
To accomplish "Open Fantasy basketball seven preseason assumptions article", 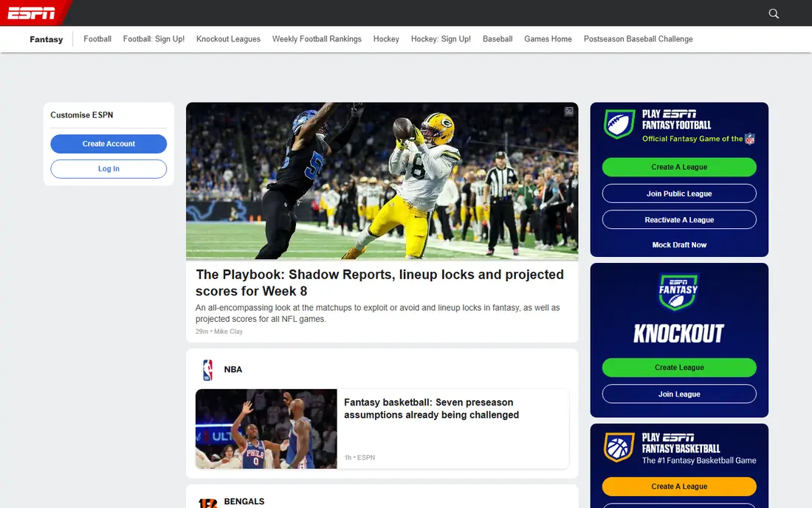I will (431, 408).
